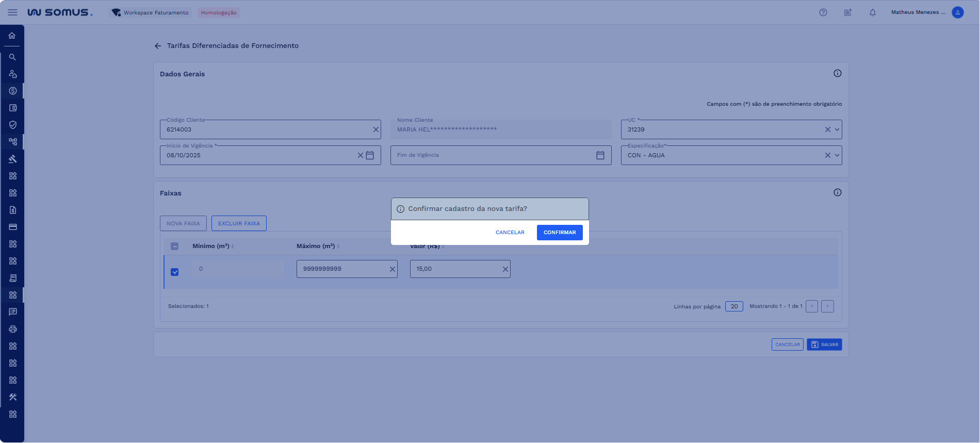Click the back arrow beside page title
The width and height of the screenshot is (980, 443).
pyautogui.click(x=158, y=46)
